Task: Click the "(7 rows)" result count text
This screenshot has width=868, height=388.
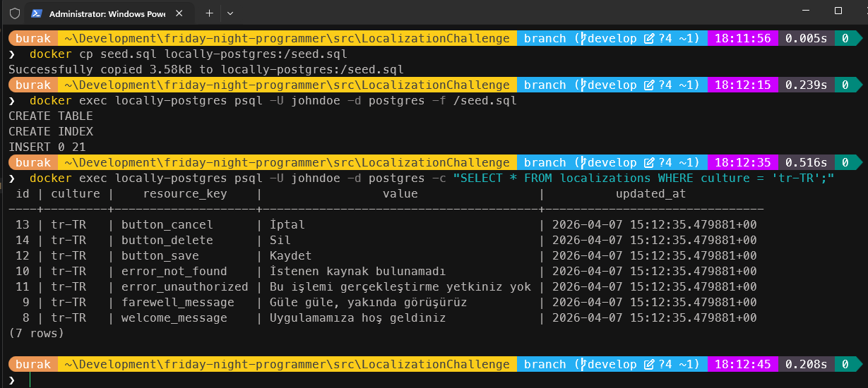Action: pos(36,333)
